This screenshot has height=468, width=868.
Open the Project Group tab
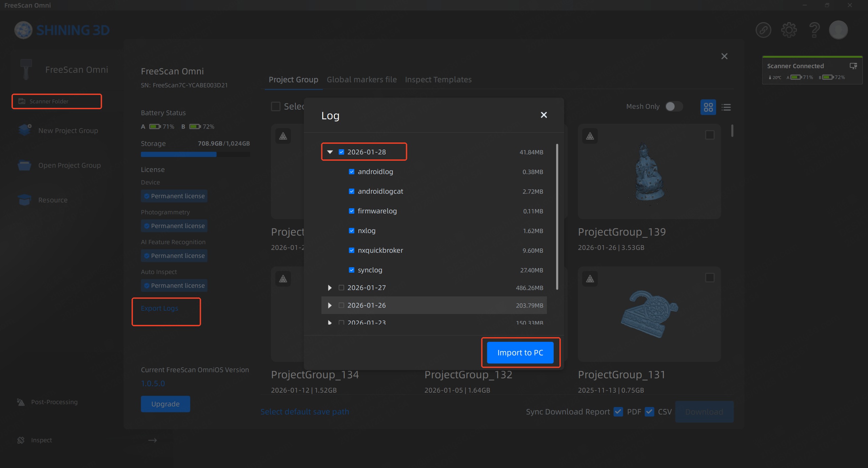tap(293, 79)
